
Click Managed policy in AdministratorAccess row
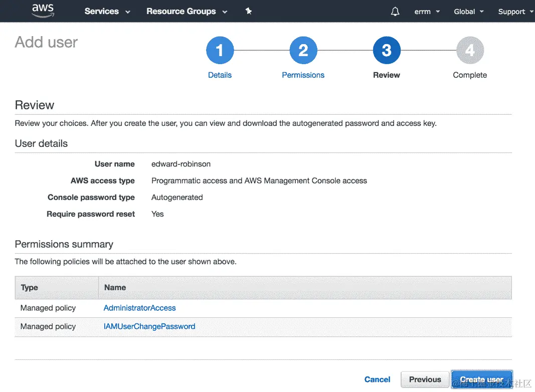48,308
